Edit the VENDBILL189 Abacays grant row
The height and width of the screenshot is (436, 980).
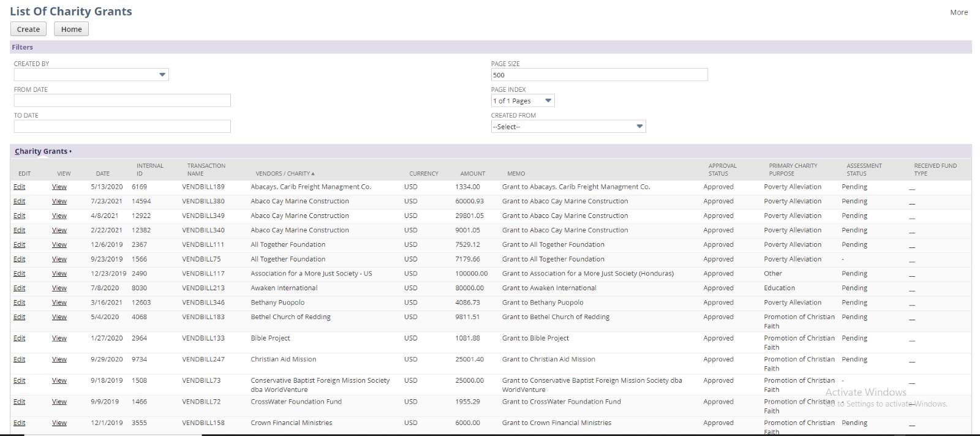(20, 187)
